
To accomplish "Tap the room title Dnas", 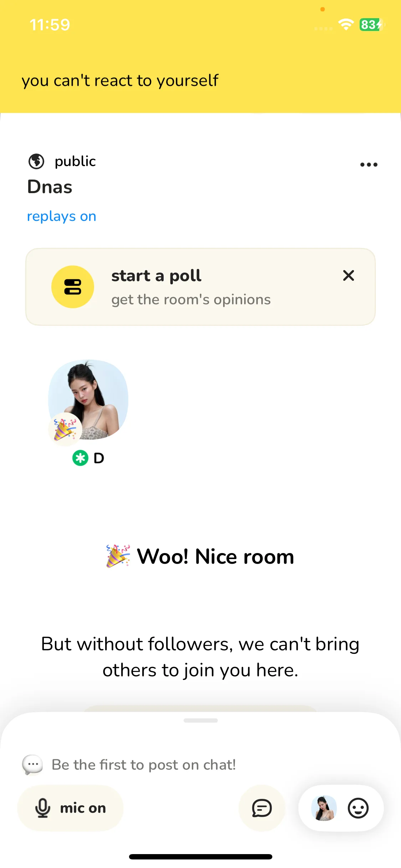I will pos(50,187).
